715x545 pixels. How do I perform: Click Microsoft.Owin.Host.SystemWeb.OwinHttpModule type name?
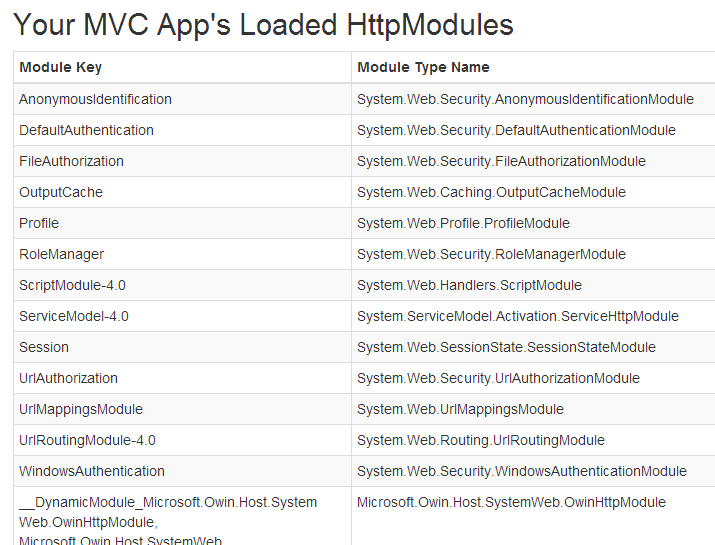click(511, 502)
